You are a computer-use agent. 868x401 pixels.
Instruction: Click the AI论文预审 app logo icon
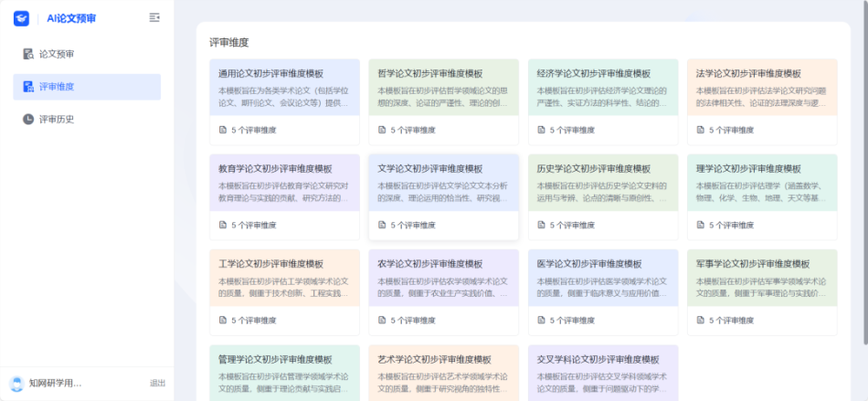21,18
